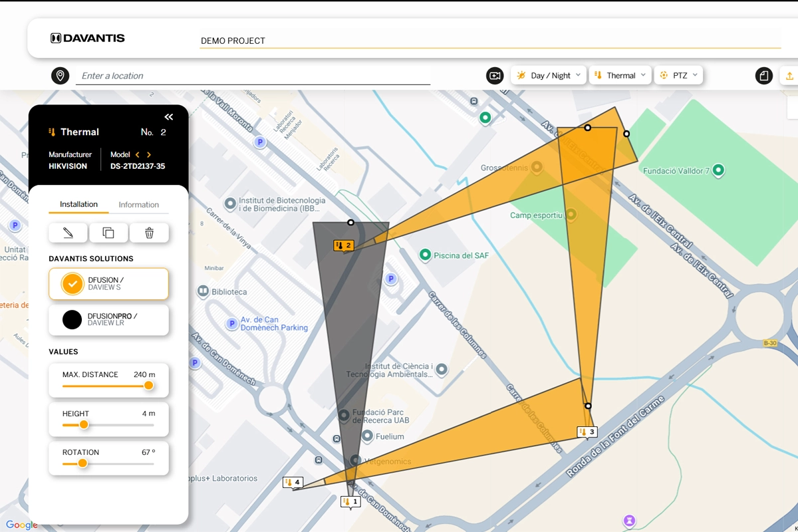This screenshot has width=798, height=532.
Task: Switch to the Information tab
Action: 138,205
